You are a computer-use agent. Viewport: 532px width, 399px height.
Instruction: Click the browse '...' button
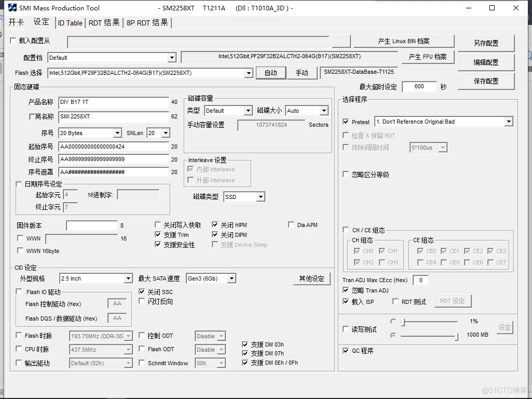(x=342, y=42)
